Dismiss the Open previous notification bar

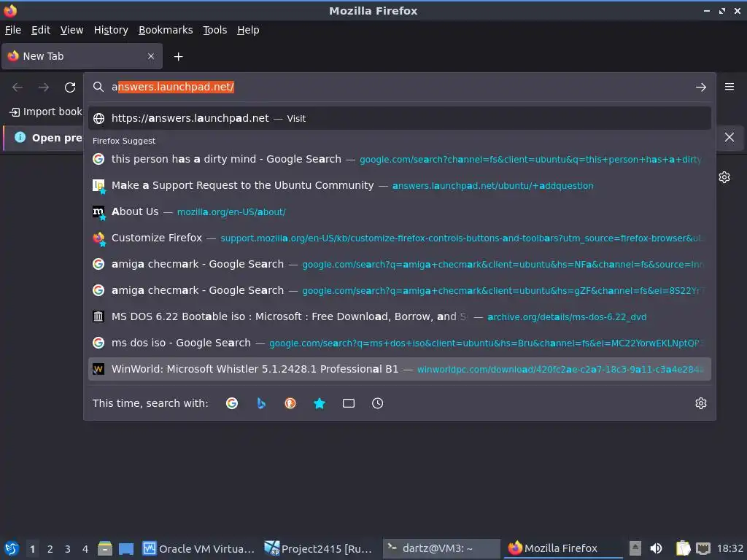(x=729, y=137)
